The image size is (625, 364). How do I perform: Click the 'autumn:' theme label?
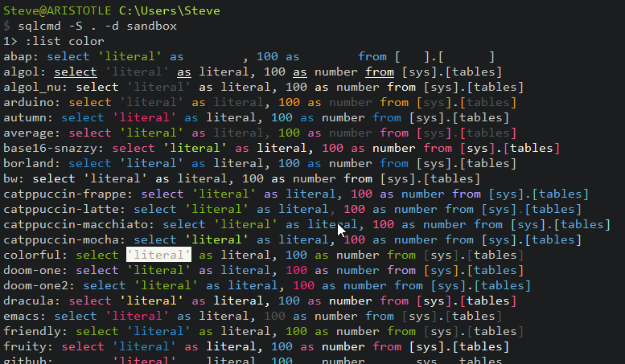pos(28,117)
